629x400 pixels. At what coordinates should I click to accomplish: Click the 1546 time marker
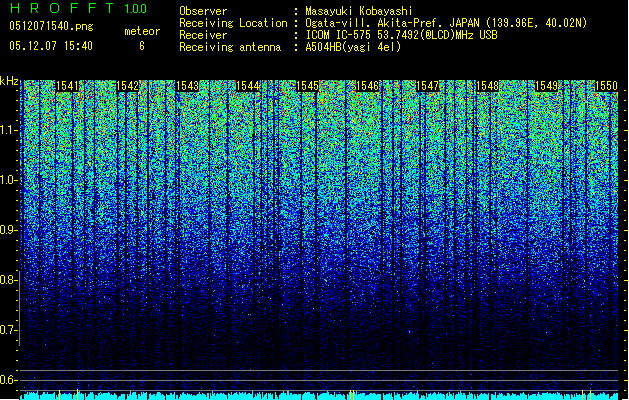pyautogui.click(x=367, y=86)
